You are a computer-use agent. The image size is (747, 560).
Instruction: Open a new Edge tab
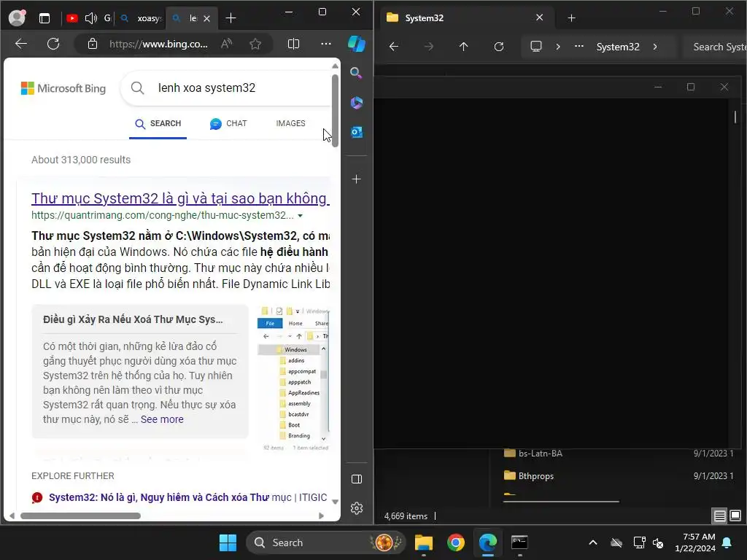231,18
